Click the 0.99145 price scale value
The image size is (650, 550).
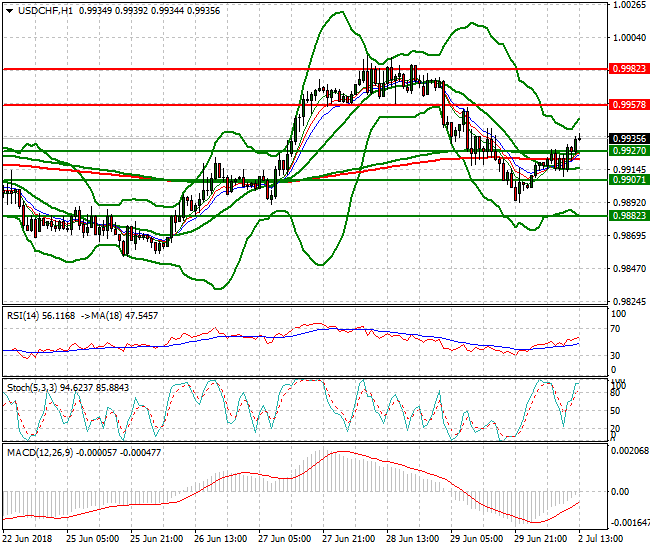coord(630,170)
